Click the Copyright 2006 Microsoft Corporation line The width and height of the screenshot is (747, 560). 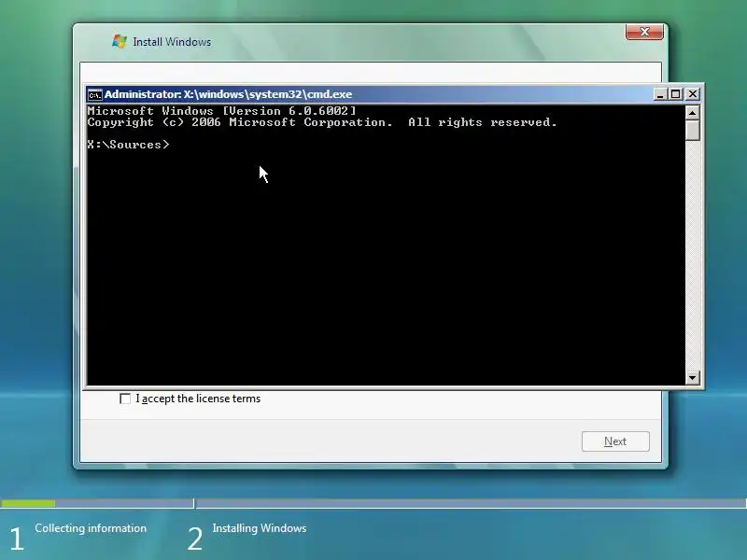pyautogui.click(x=322, y=122)
